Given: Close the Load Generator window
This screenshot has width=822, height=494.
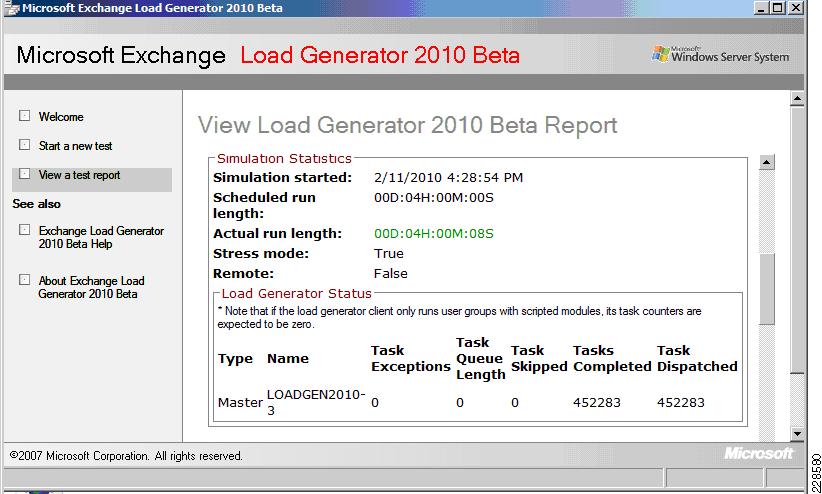Looking at the screenshot, I should pyautogui.click(x=795, y=8).
